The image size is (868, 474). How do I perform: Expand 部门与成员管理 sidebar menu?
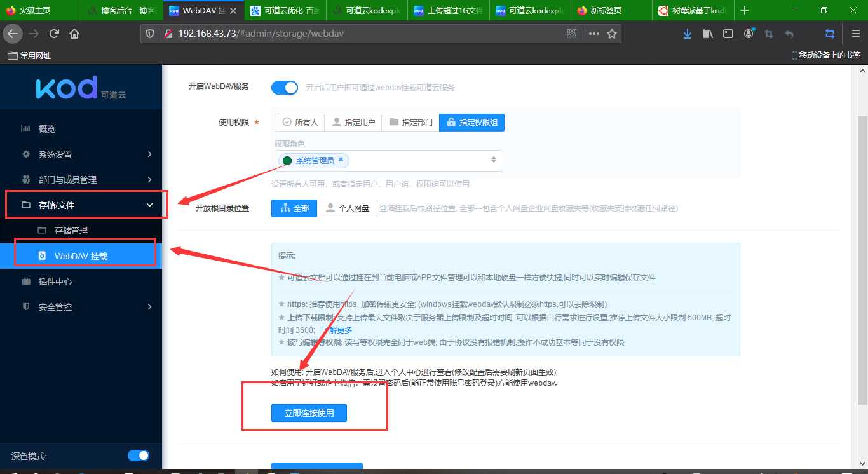(81, 180)
